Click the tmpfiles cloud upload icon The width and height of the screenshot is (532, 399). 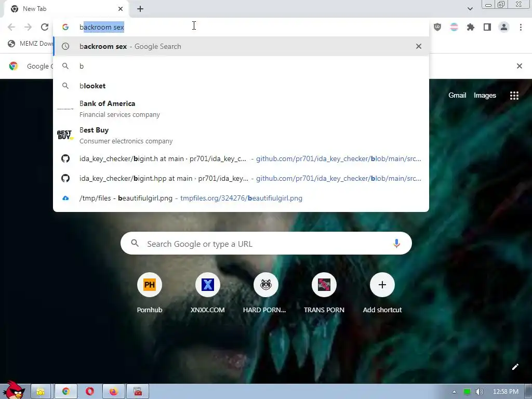click(x=65, y=198)
